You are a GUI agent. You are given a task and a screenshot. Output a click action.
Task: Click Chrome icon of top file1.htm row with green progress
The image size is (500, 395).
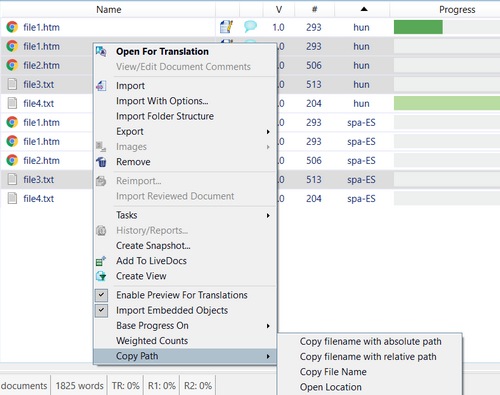(12, 27)
